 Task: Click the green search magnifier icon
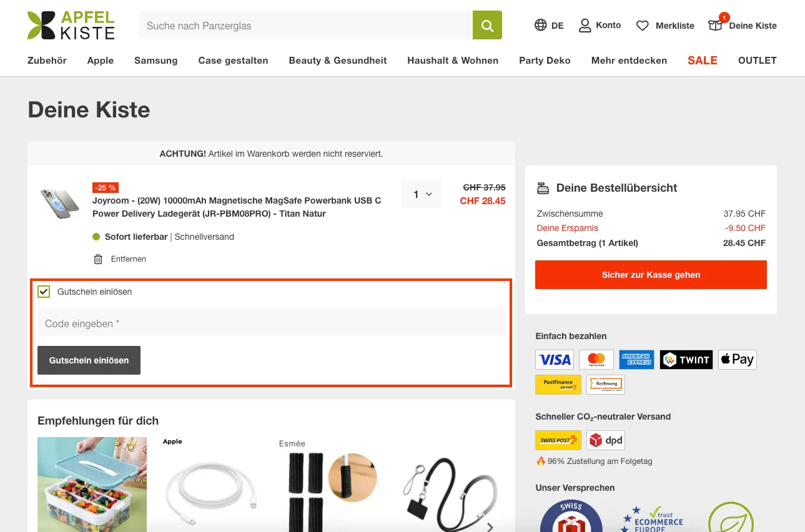pos(486,25)
